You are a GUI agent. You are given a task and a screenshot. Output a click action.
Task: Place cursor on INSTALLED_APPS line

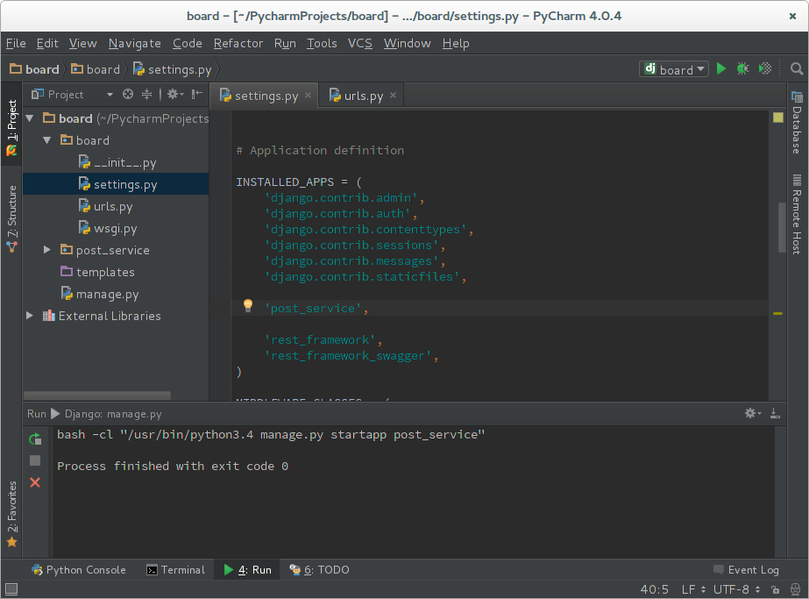[x=299, y=182]
